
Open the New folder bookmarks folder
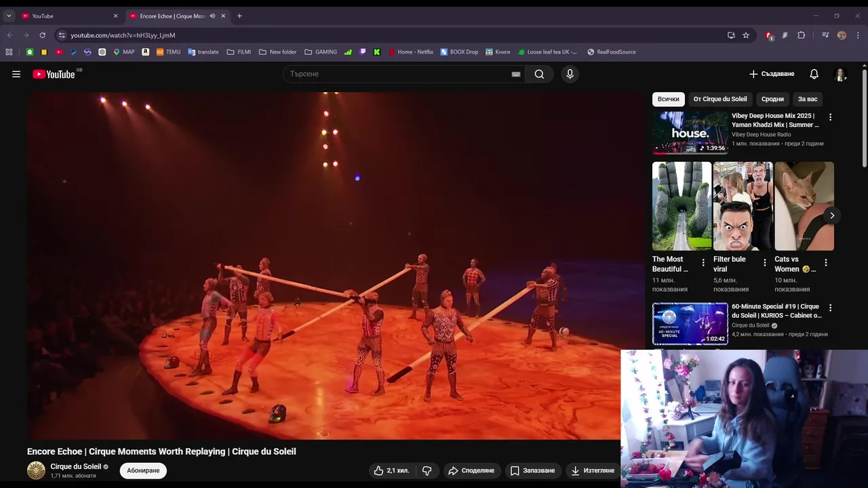point(277,52)
